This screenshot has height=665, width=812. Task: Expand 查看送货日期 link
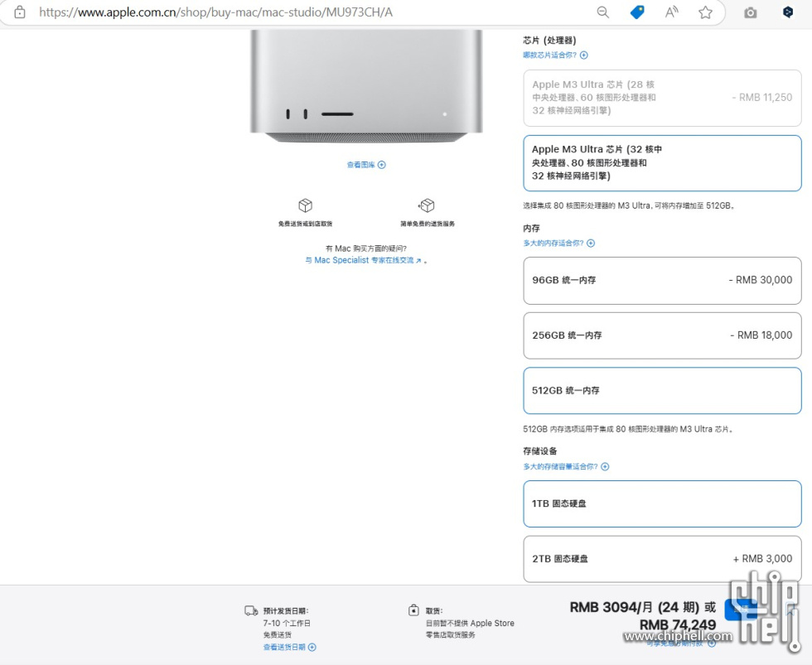tap(289, 647)
